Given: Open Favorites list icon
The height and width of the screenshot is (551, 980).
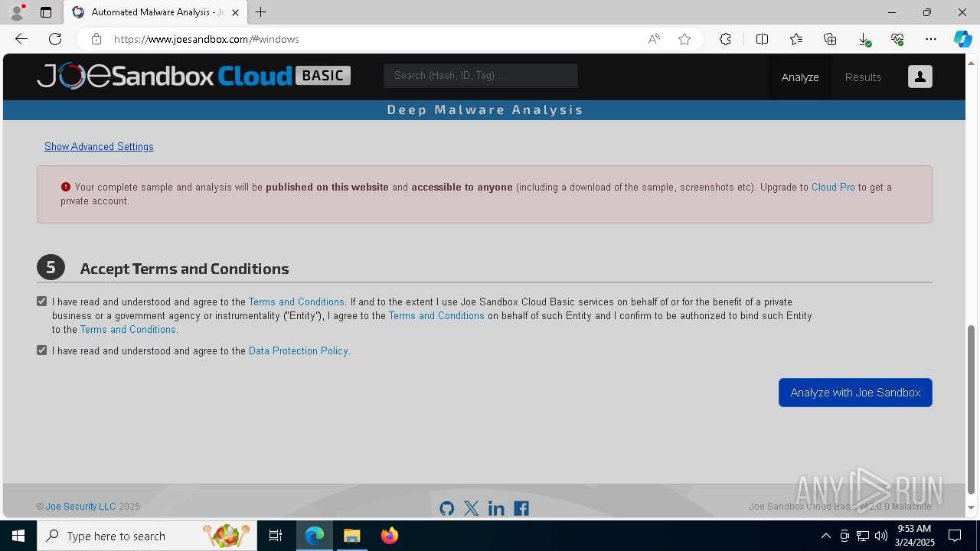Looking at the screenshot, I should point(796,39).
